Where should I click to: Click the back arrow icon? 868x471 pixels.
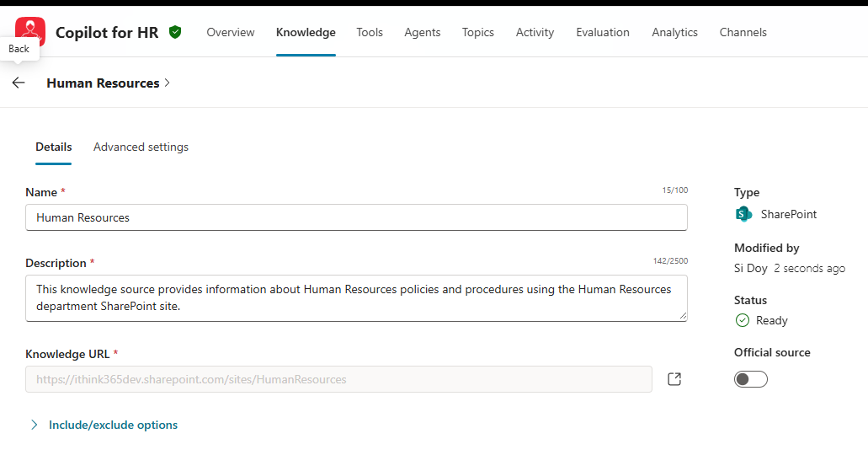(x=19, y=83)
